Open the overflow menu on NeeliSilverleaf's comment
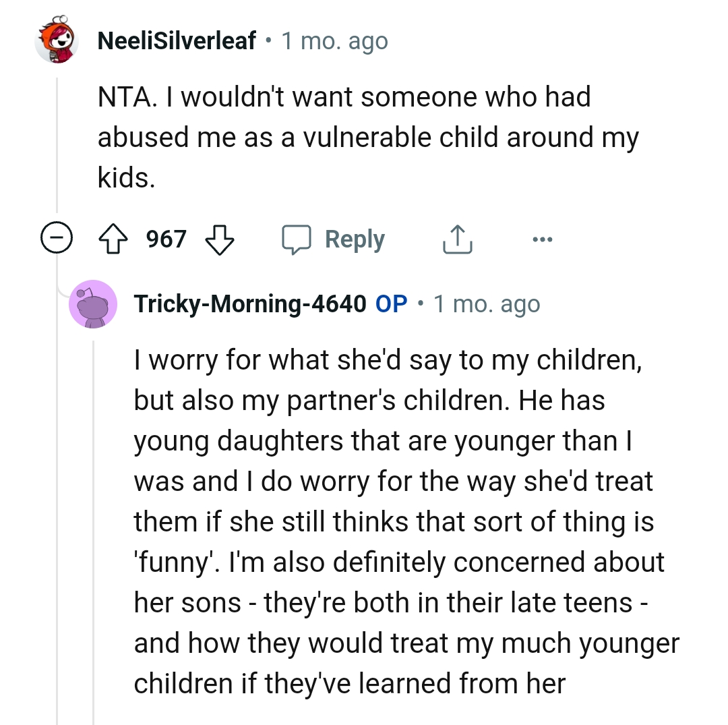This screenshot has width=728, height=725. point(543,239)
